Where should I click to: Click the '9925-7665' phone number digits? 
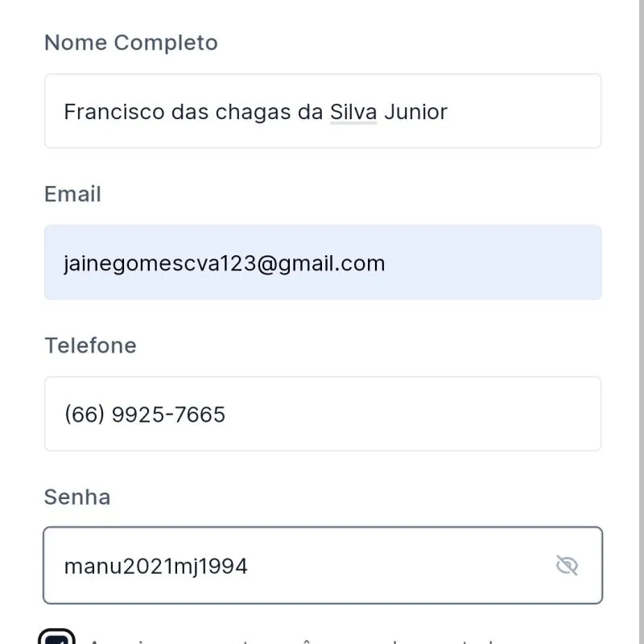click(168, 415)
